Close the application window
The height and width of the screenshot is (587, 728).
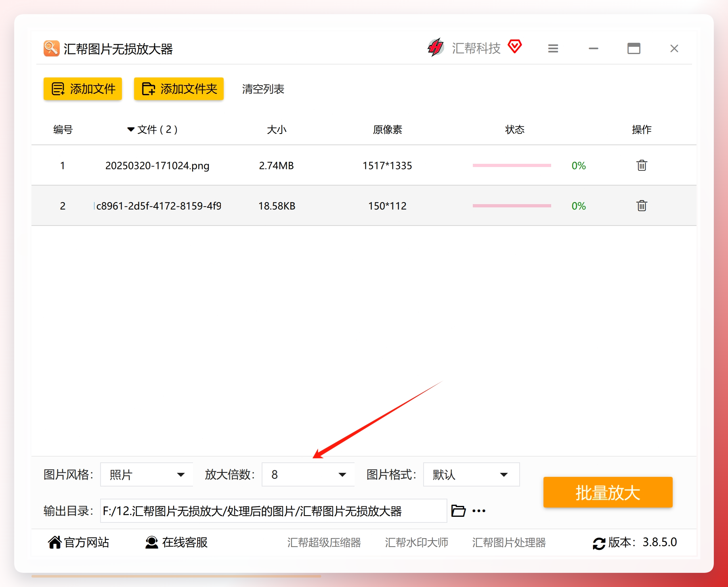pyautogui.click(x=674, y=48)
